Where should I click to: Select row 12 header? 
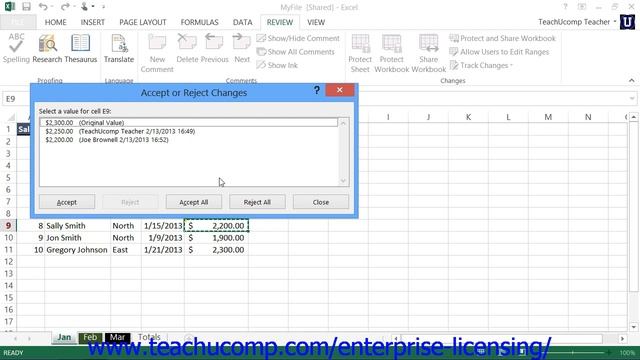pos(9,262)
